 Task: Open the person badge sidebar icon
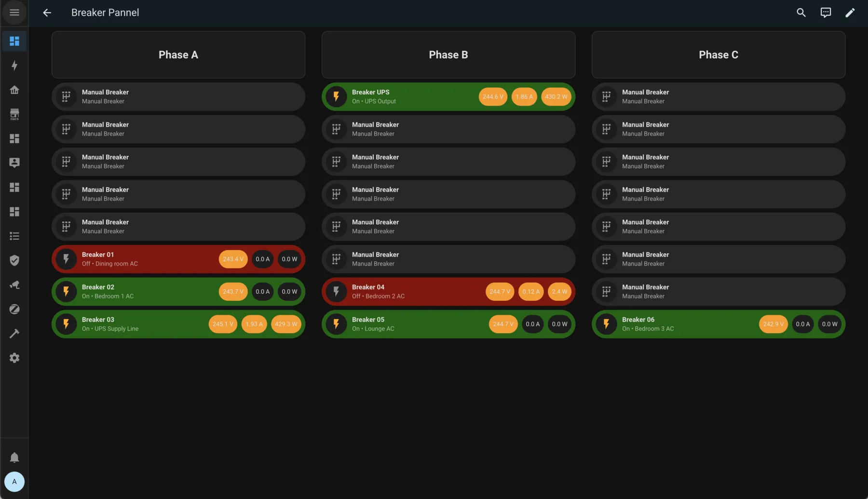click(x=14, y=163)
